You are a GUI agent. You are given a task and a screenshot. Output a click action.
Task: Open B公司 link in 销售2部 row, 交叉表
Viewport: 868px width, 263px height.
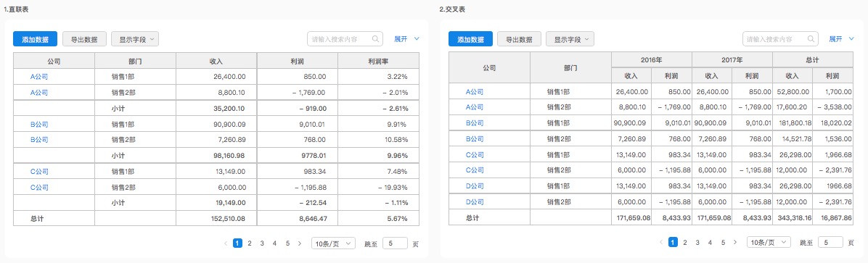(x=475, y=138)
